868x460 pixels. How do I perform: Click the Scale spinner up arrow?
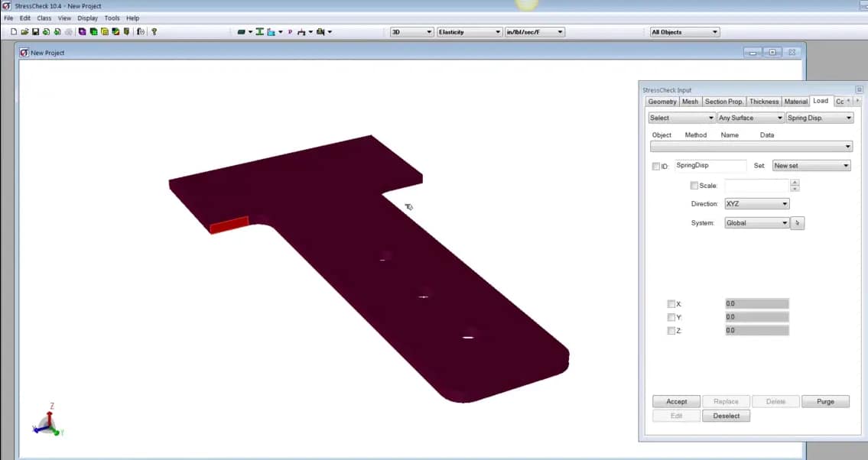795,182
